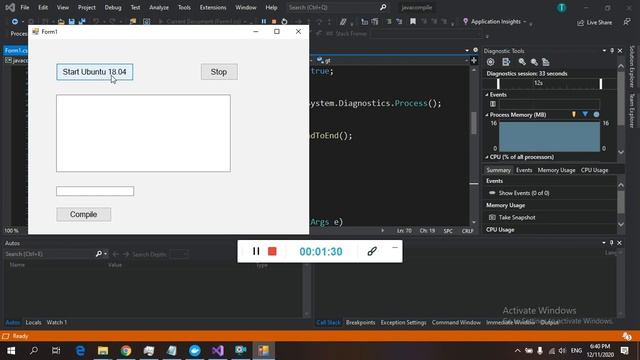Switch to the Memory Usage tab
The height and width of the screenshot is (360, 640).
click(x=556, y=170)
